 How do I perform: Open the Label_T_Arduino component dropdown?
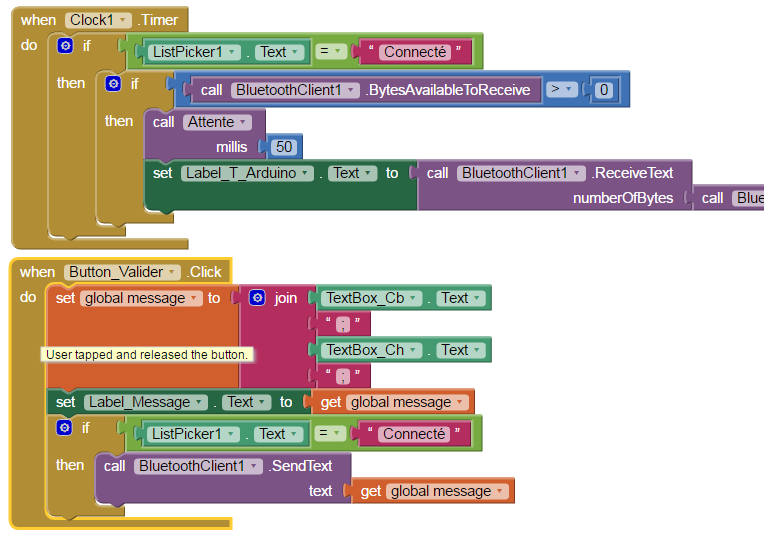pyautogui.click(x=247, y=173)
